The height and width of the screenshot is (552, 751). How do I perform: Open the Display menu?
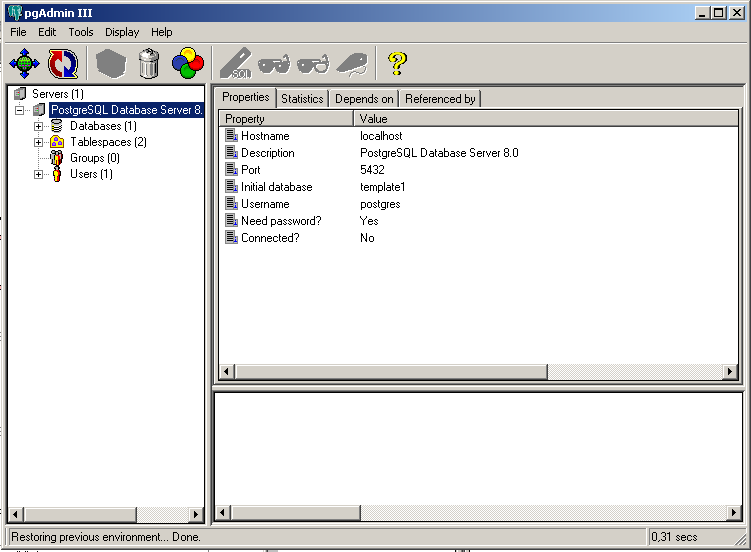pos(122,32)
